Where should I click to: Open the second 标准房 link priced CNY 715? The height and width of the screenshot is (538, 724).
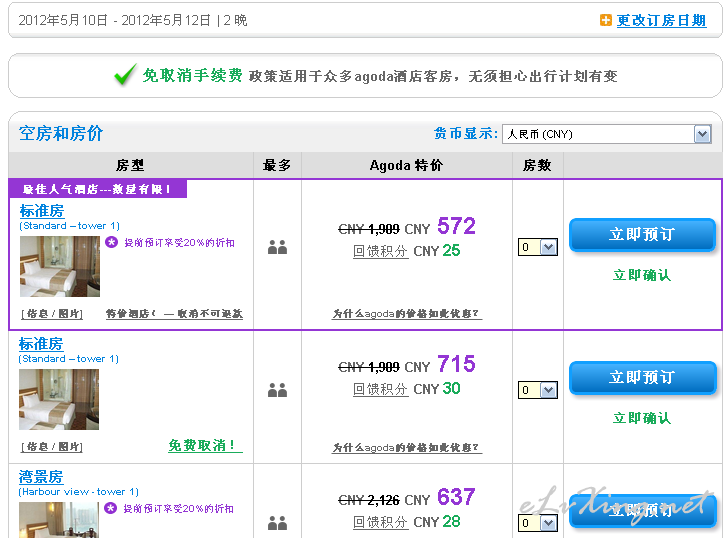(41, 344)
